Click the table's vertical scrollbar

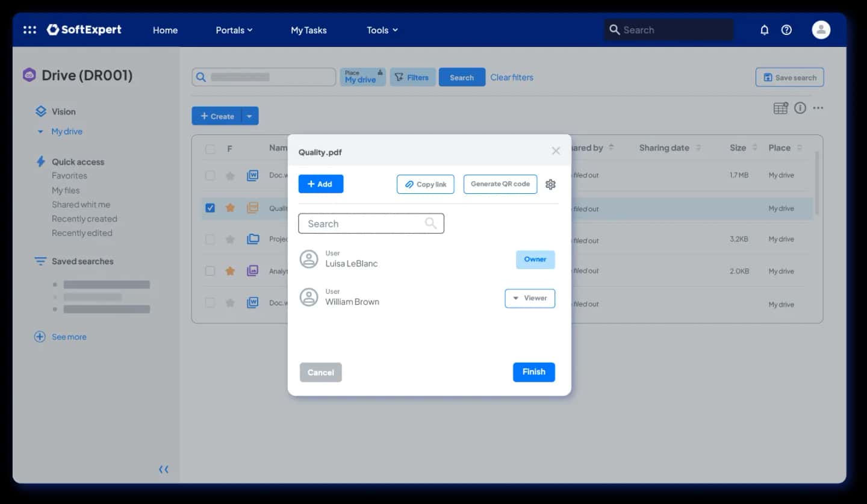coord(817,182)
